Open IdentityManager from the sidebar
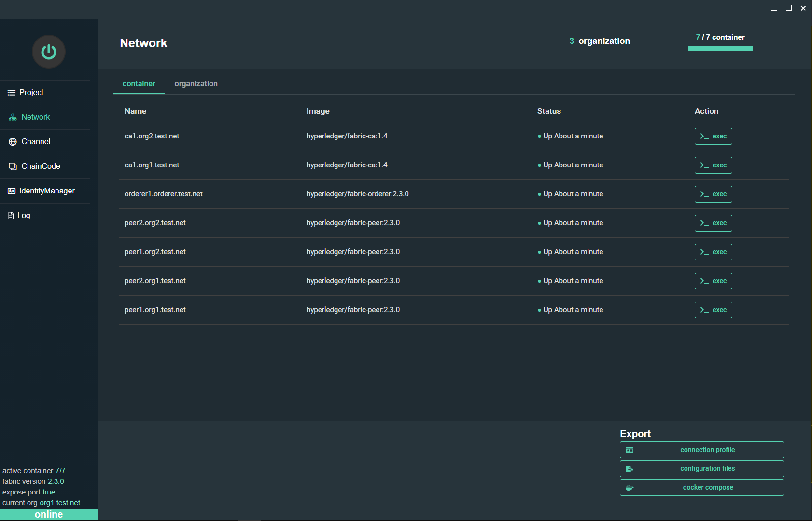The image size is (812, 521). tap(45, 191)
